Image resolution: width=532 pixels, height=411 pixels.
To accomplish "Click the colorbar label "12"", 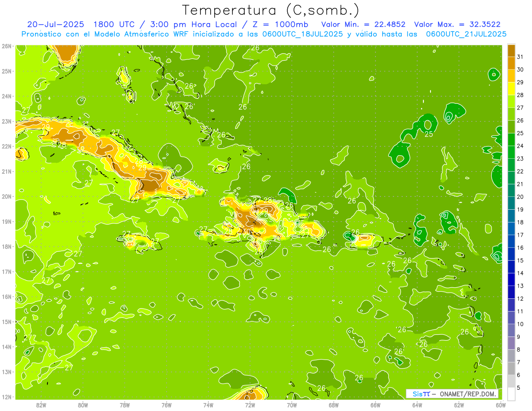I will click(x=520, y=298).
